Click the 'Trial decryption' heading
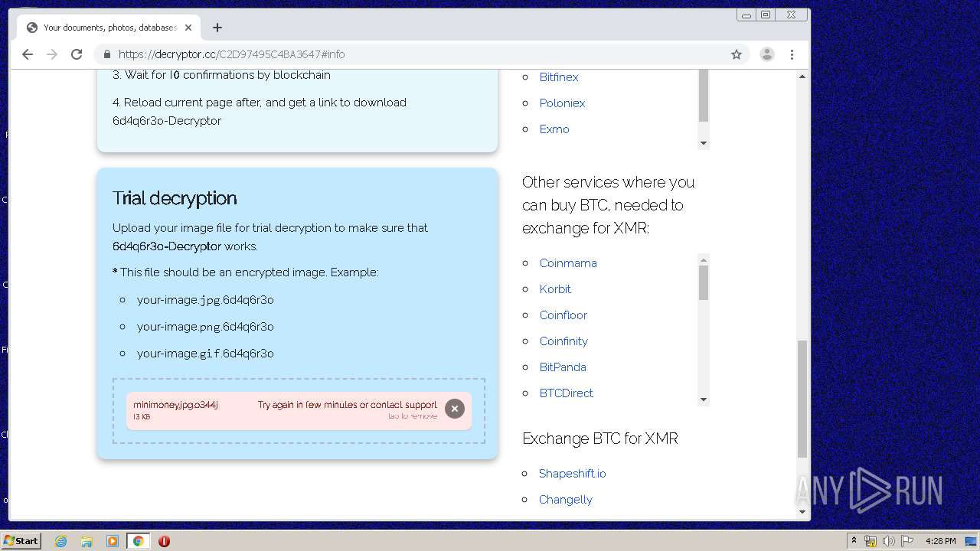980x551 pixels. tap(175, 198)
